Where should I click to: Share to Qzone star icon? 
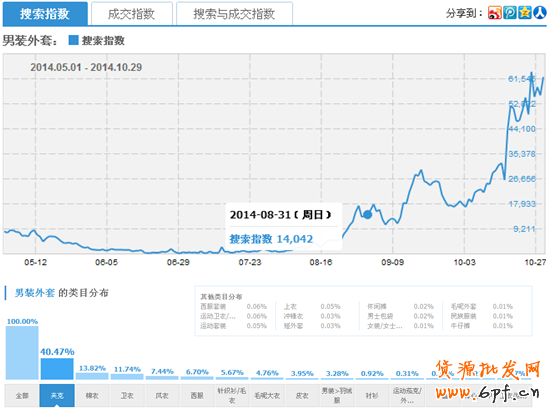click(525, 13)
